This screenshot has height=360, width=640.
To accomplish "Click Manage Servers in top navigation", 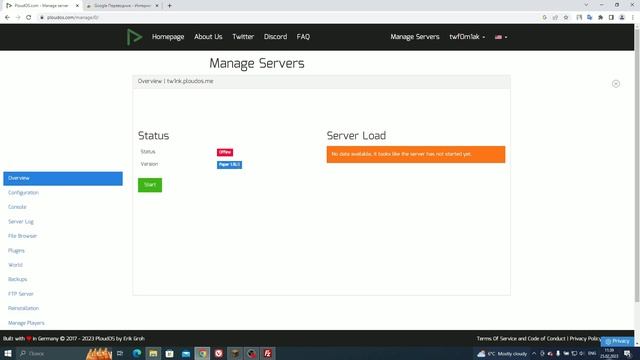I will click(415, 37).
